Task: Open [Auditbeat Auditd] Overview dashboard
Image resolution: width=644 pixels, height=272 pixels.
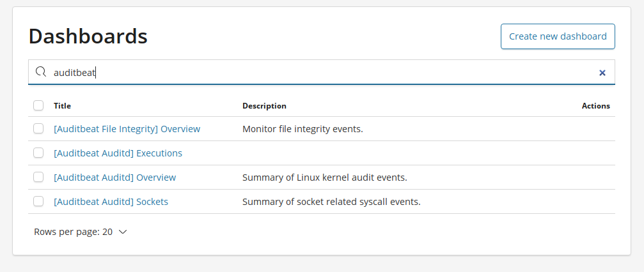Action: [x=114, y=178]
